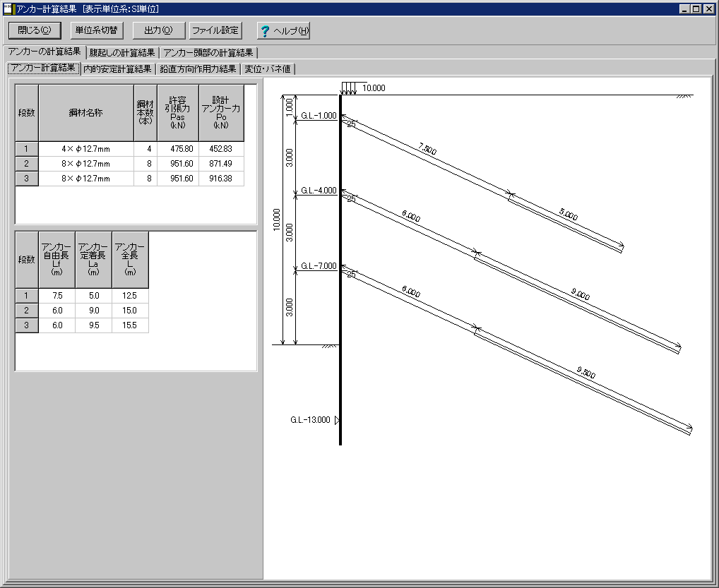The height and width of the screenshot is (588, 719).
Task: Switch to 内的安定計算結果 sub-tab
Action: (118, 69)
